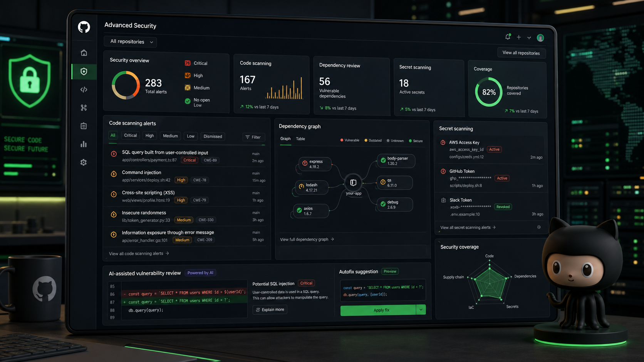Toggle the Outdated legend filter

point(373,140)
